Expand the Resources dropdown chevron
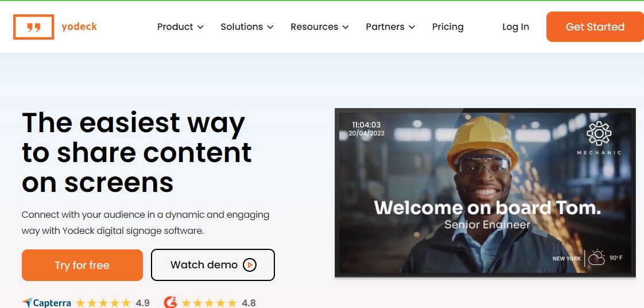The width and height of the screenshot is (644, 308). coord(346,27)
